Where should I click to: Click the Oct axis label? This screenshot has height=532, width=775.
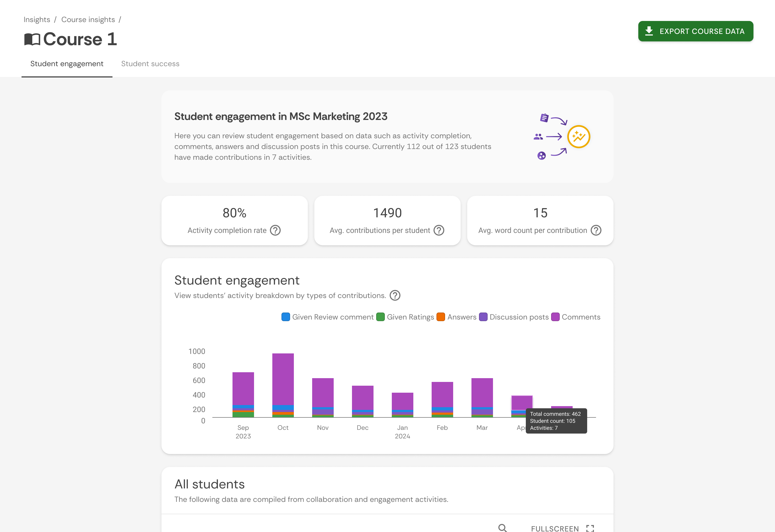pos(283,428)
